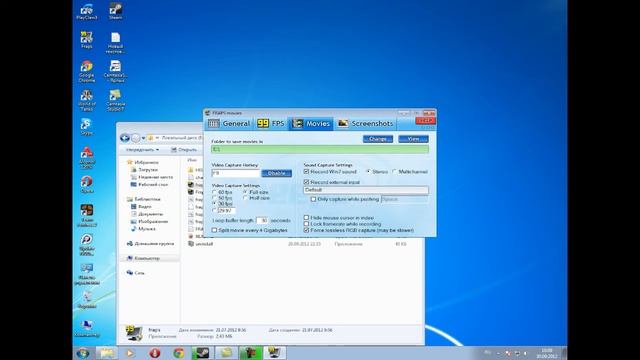
Task: Click the folder to save movies path field
Action: pos(320,149)
